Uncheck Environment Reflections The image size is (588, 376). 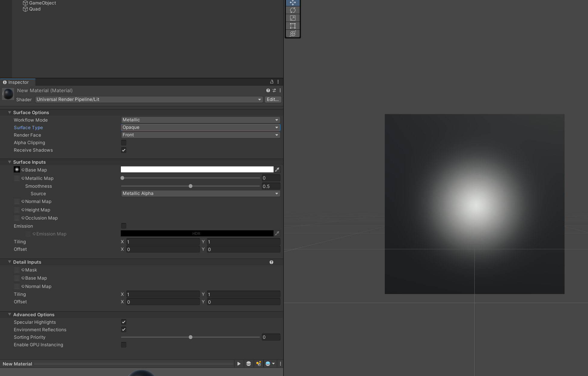tap(124, 329)
